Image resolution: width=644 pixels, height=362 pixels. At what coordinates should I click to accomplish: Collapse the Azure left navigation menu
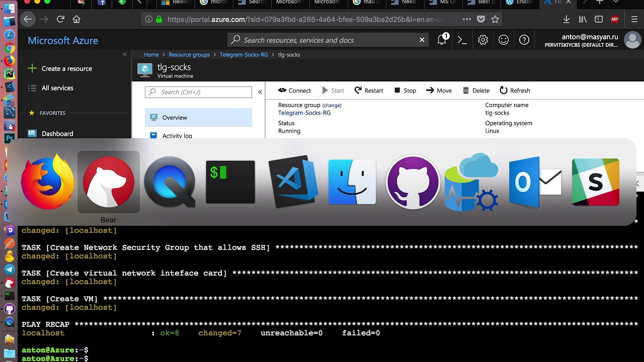click(125, 54)
